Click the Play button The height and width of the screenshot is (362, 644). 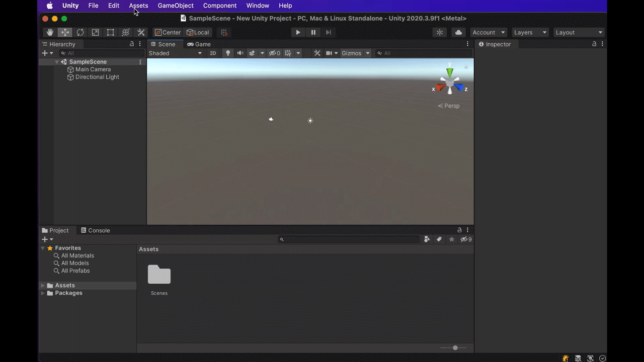pos(298,32)
